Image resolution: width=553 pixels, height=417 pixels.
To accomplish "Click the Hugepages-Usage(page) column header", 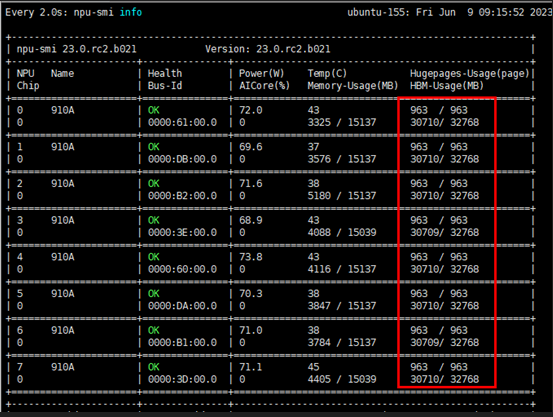I will (469, 73).
